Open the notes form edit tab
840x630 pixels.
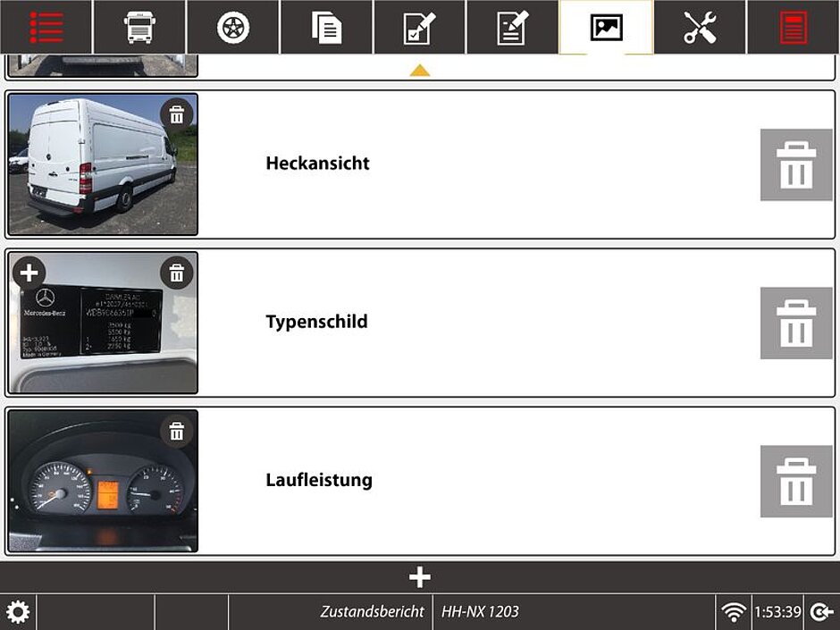(513, 27)
